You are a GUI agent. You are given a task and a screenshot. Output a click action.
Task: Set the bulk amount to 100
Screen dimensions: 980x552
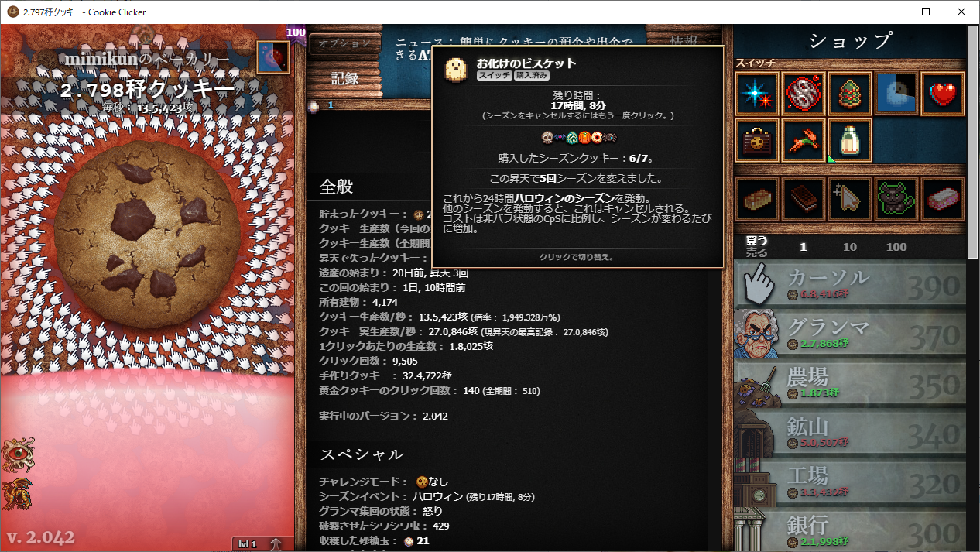896,247
